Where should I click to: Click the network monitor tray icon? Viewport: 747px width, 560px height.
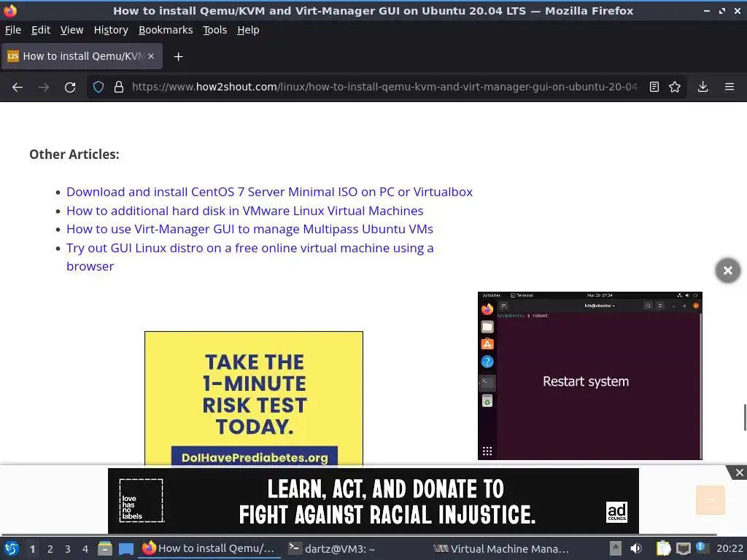click(x=683, y=549)
